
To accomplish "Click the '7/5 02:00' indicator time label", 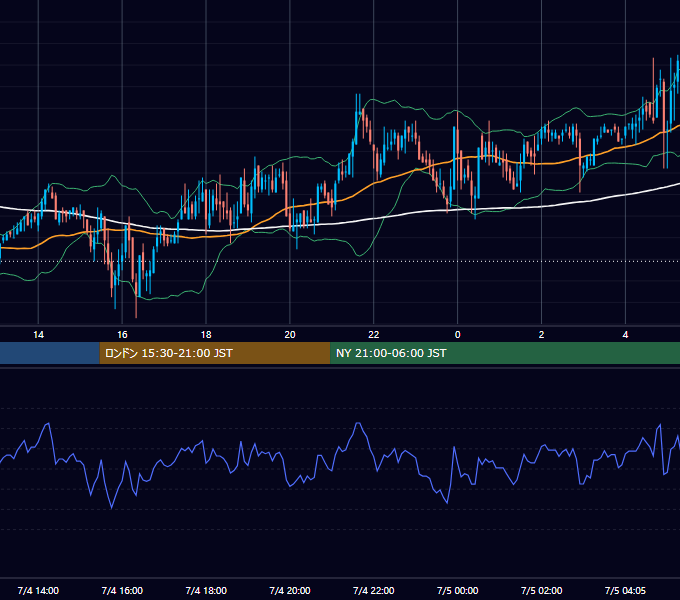I will click(541, 591).
